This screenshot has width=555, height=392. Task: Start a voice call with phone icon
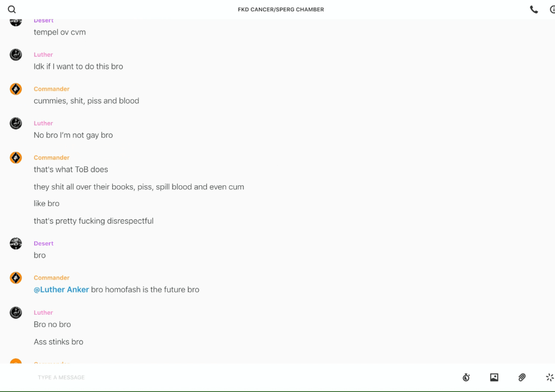[x=534, y=10]
